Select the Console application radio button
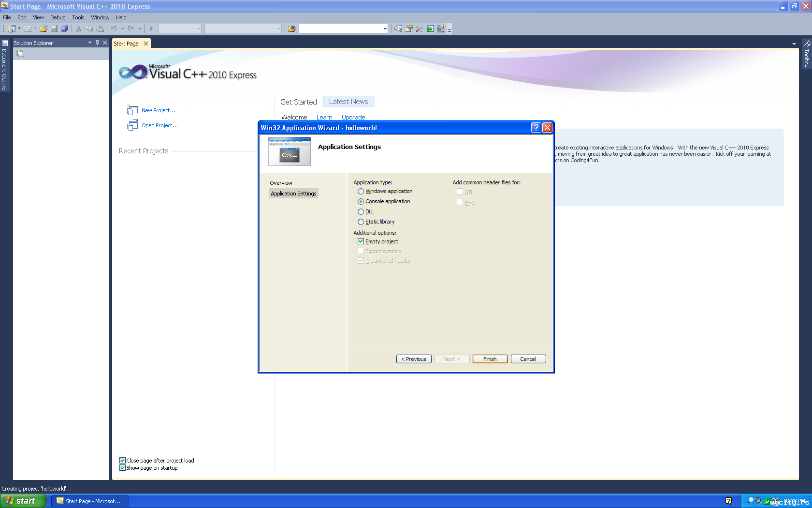Screen dimensions: 812x508 [361, 202]
